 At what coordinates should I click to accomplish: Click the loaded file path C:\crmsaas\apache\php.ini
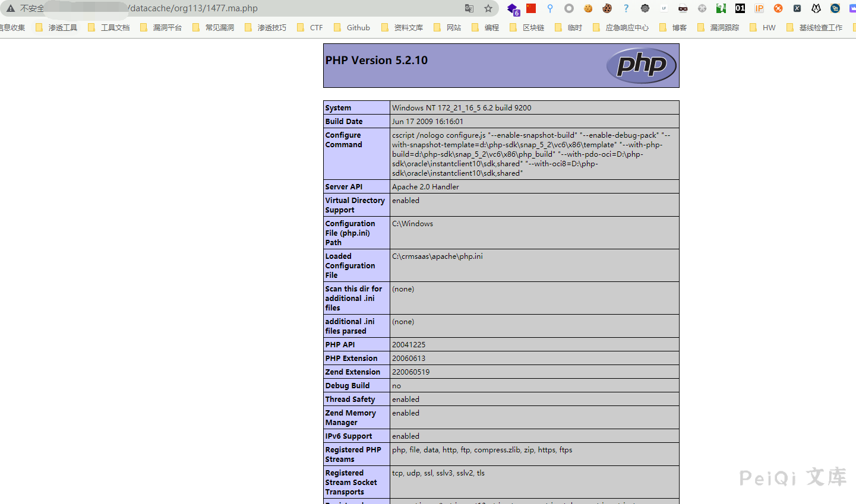pyautogui.click(x=437, y=256)
